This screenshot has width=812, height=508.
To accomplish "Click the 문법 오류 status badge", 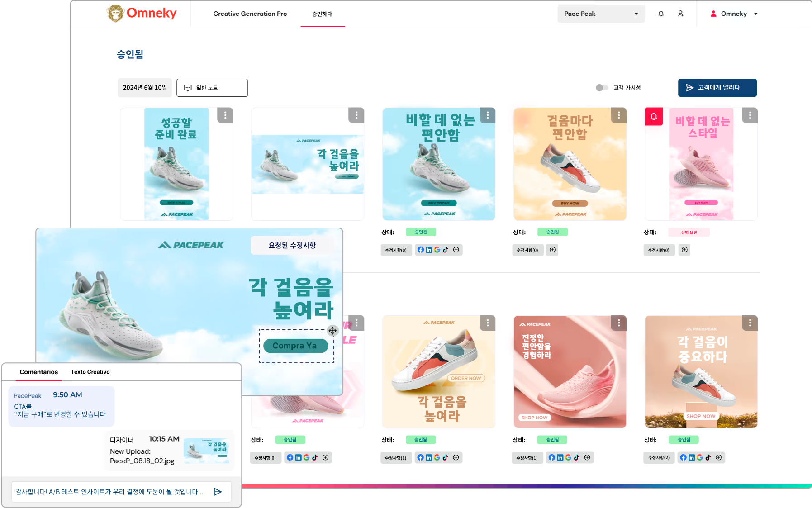I will pos(689,232).
